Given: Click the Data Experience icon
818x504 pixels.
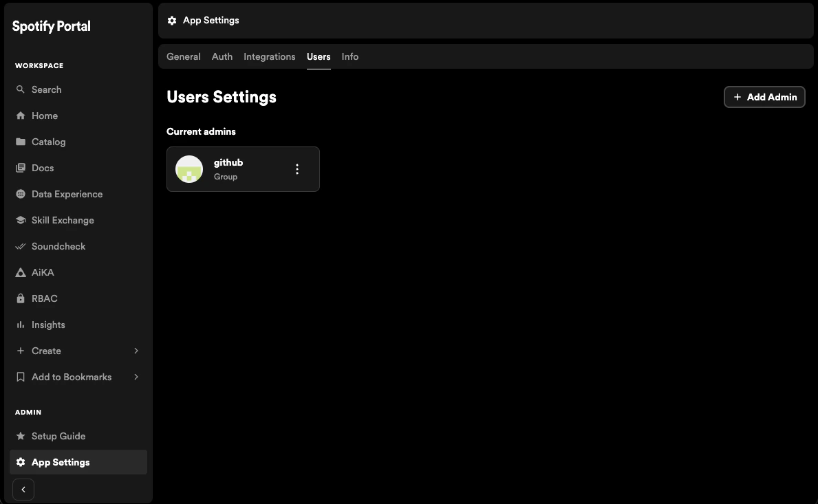Looking at the screenshot, I should [x=21, y=194].
